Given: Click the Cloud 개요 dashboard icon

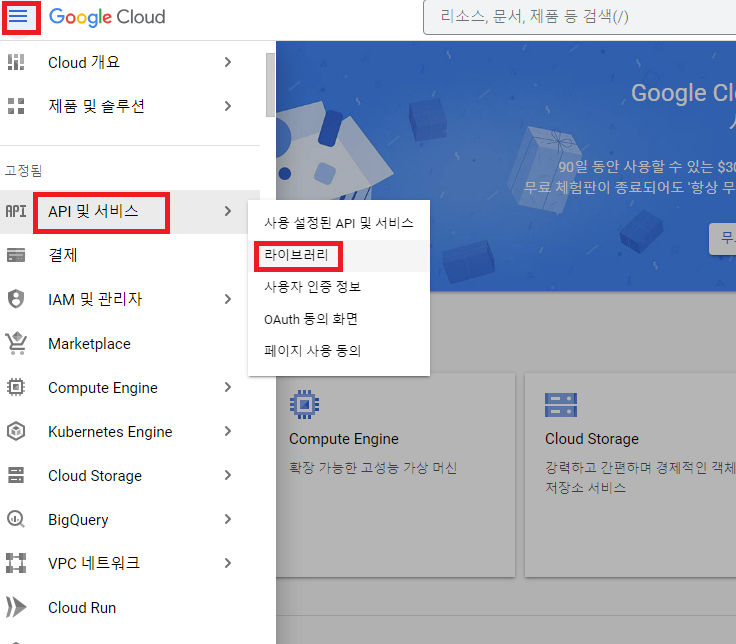Looking at the screenshot, I should (16, 62).
